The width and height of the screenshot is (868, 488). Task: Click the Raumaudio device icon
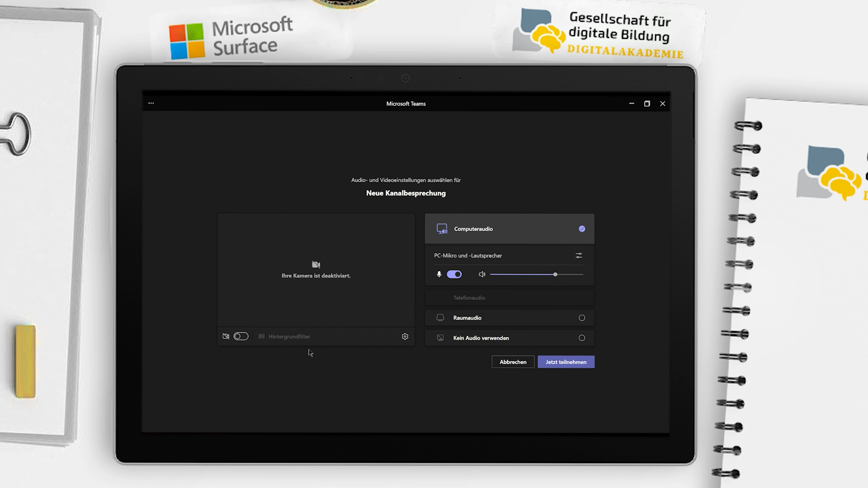coord(440,318)
